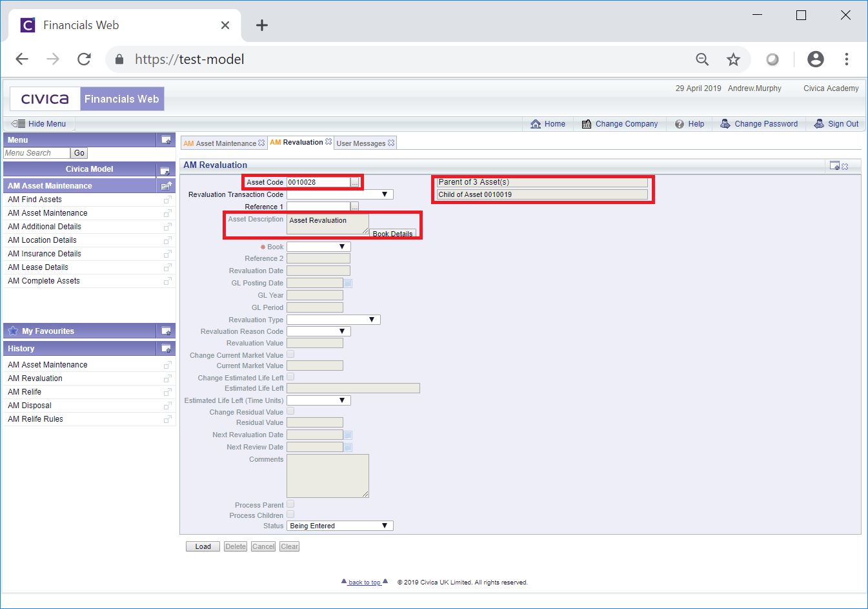Click into the Menu Search field
Image resolution: width=868 pixels, height=609 pixels.
tap(37, 153)
